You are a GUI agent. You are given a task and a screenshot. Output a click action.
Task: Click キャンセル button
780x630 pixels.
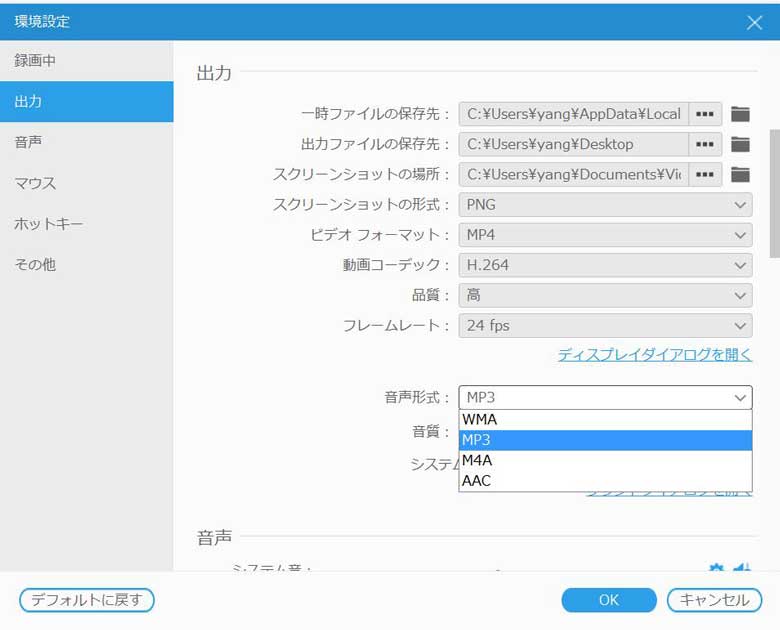(x=714, y=600)
